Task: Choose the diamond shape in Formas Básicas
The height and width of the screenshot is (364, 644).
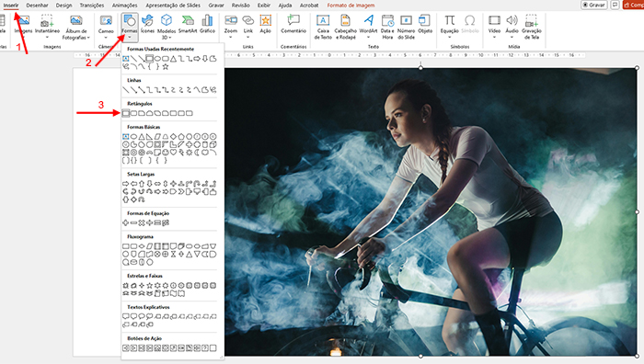Action: (x=173, y=137)
